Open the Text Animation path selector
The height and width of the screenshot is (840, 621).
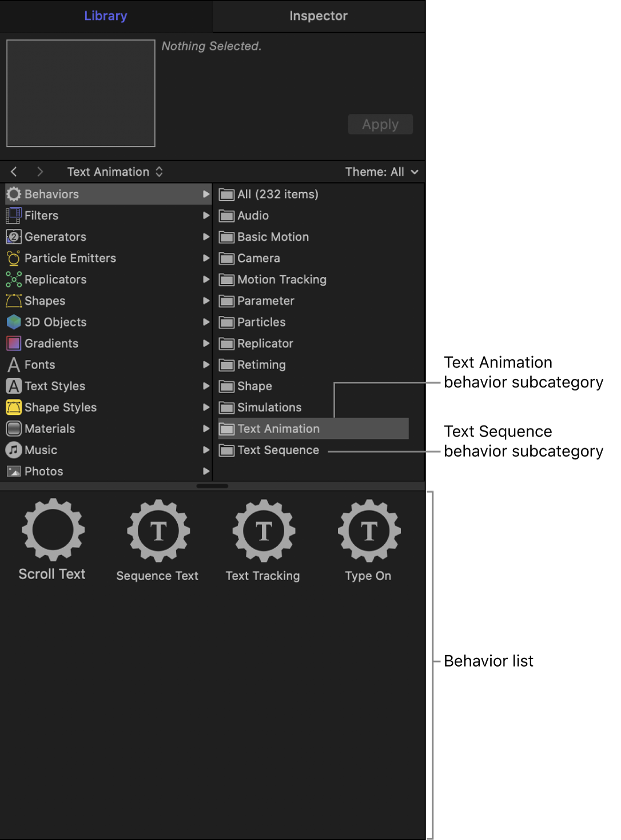114,172
